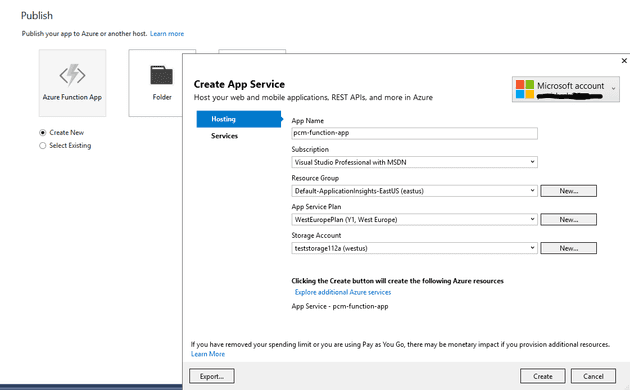Select the Azure Function App publish target
This screenshot has height=390, width=630.
pyautogui.click(x=73, y=83)
